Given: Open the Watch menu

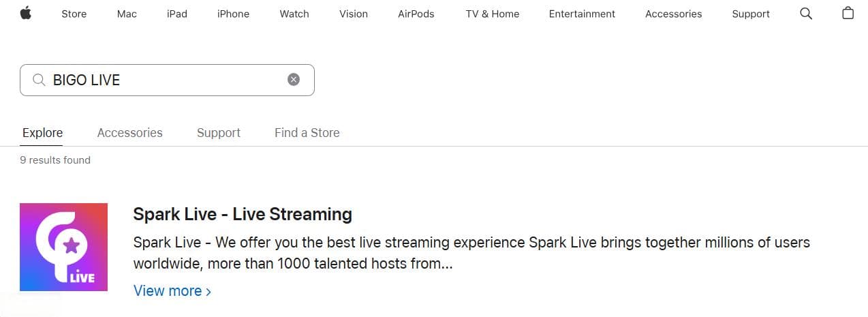Looking at the screenshot, I should [294, 14].
